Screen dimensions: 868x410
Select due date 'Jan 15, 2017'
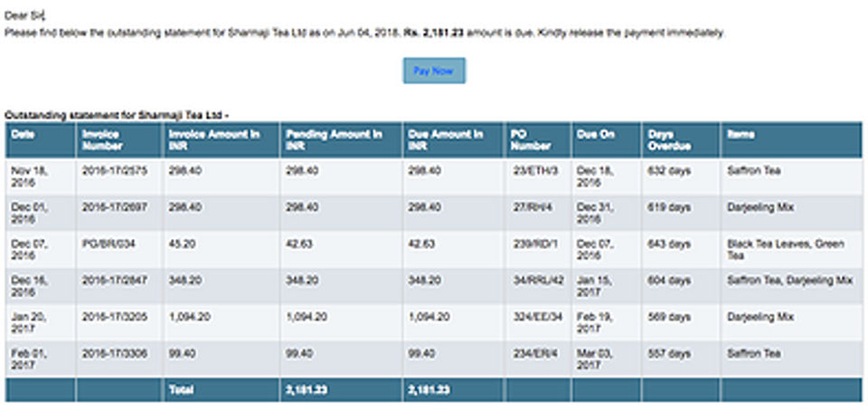point(595,286)
